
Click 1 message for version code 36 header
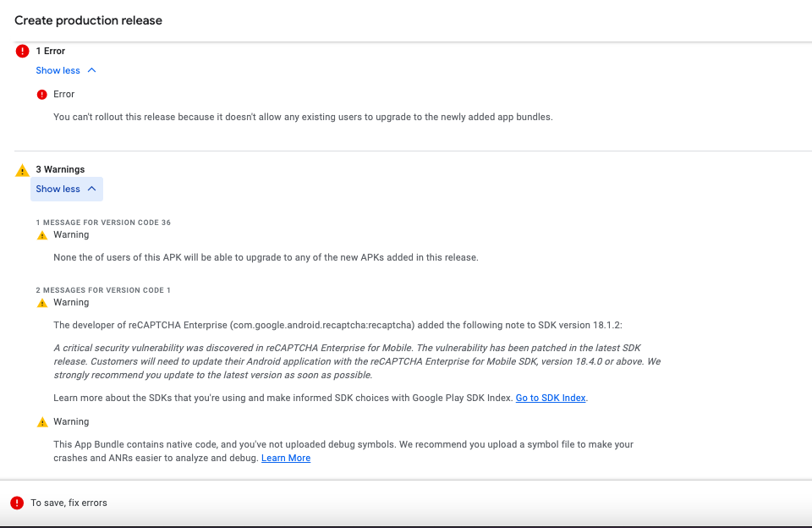point(103,223)
